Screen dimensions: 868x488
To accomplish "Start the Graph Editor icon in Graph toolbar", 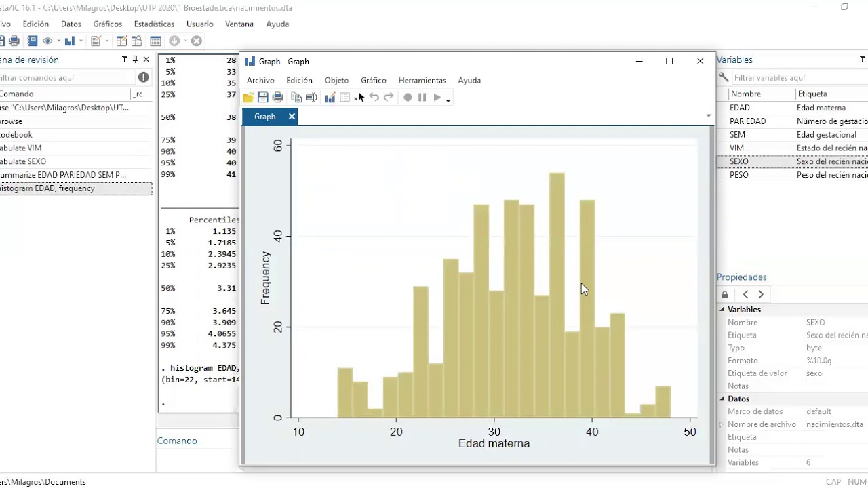I will coord(330,98).
